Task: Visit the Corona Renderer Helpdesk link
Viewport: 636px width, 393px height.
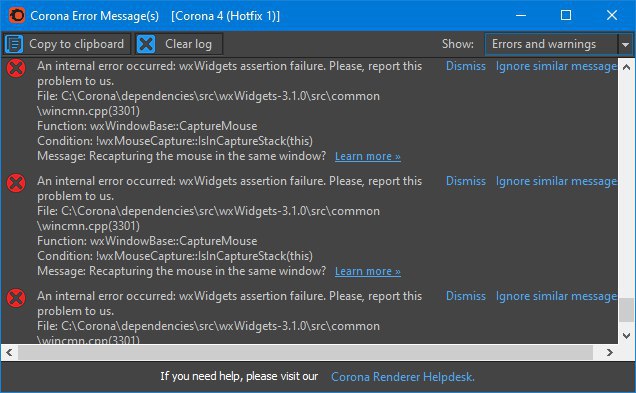Action: pyautogui.click(x=403, y=377)
